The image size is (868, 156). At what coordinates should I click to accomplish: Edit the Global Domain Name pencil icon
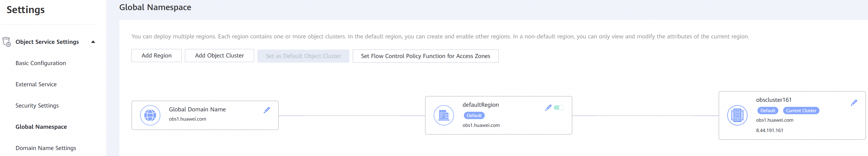(267, 110)
